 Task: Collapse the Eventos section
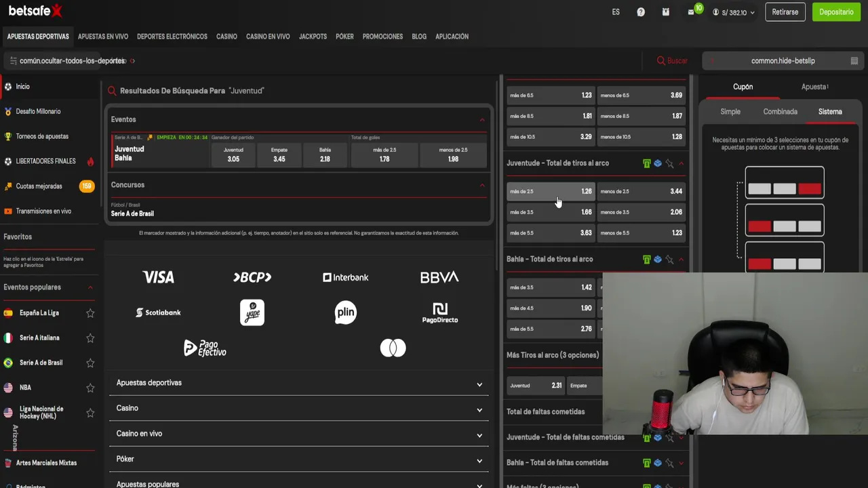tap(482, 120)
